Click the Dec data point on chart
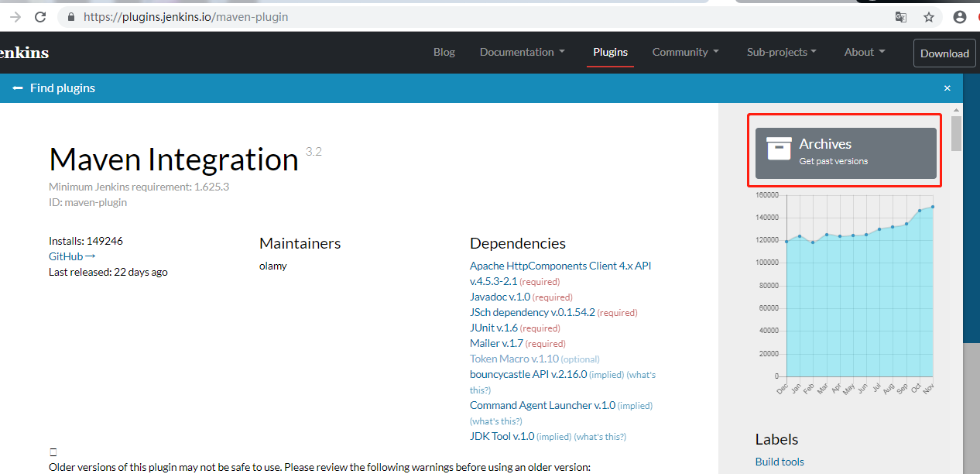The image size is (980, 474). (x=786, y=242)
